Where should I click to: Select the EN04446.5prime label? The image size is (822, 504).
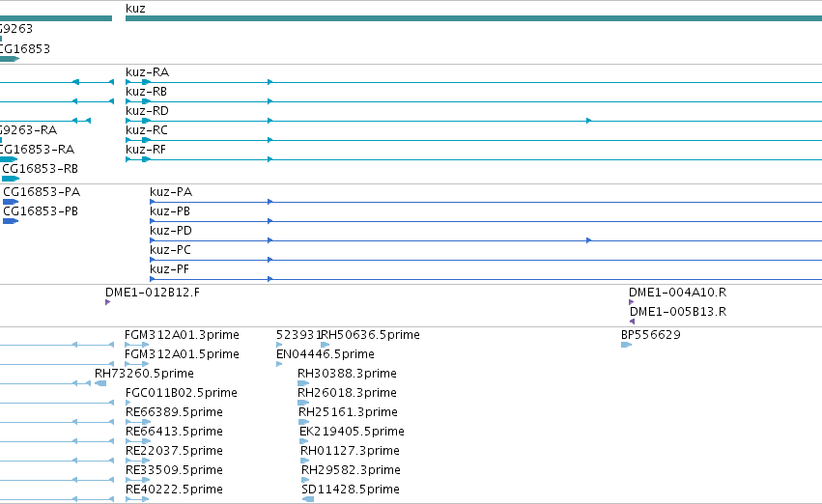coord(326,354)
